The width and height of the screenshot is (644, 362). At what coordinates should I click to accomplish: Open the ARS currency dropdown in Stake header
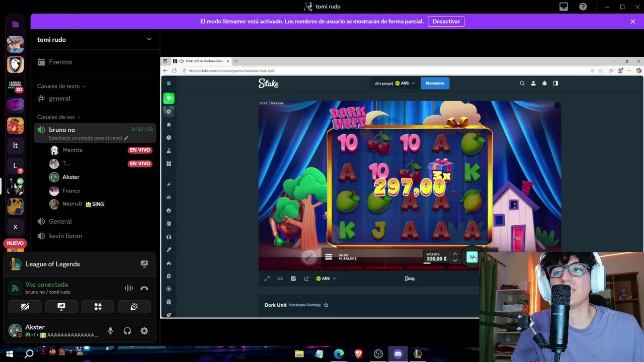(405, 83)
